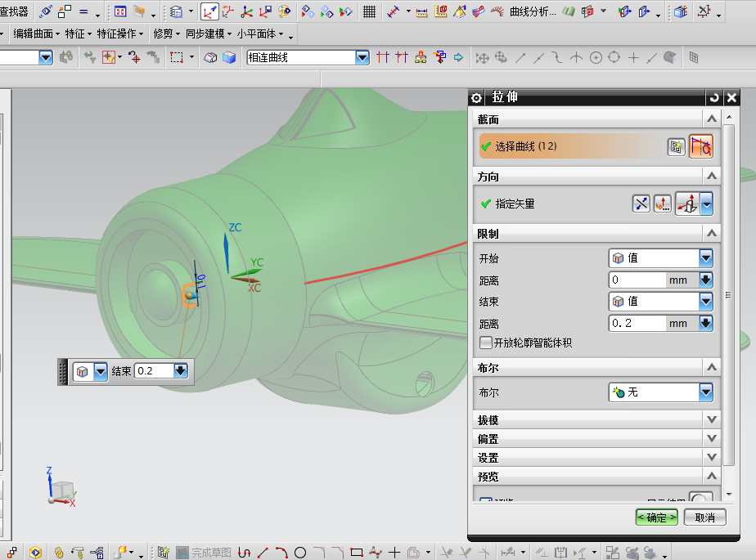The image size is (756, 560).
Task: Open the dialog options gear icon on 拉伸 dialog
Action: click(x=476, y=97)
